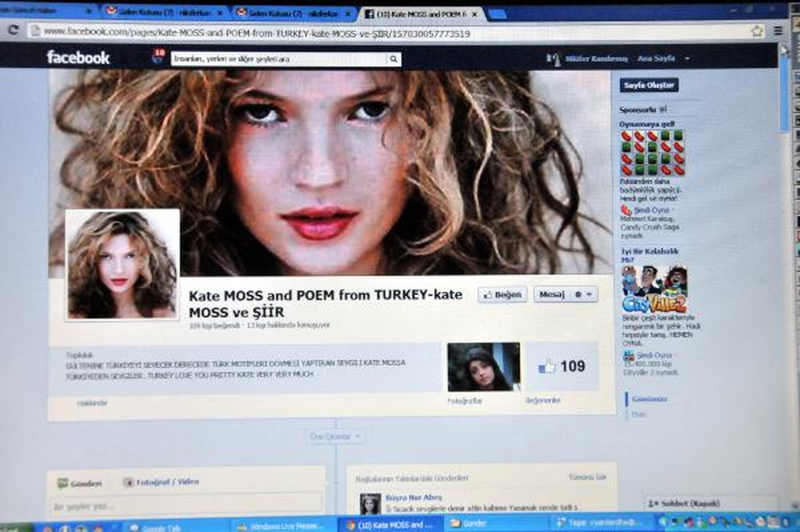Open the page profile picture thumbnail
The width and height of the screenshot is (800, 532).
click(122, 265)
